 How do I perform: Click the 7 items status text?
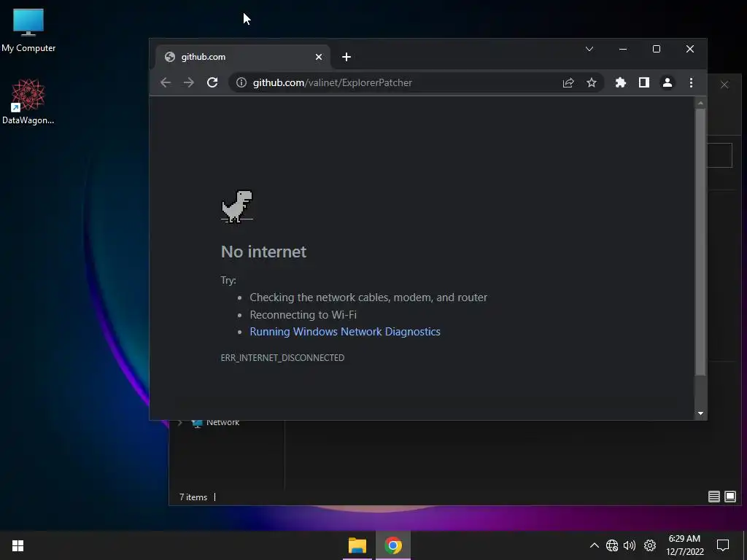click(x=193, y=497)
